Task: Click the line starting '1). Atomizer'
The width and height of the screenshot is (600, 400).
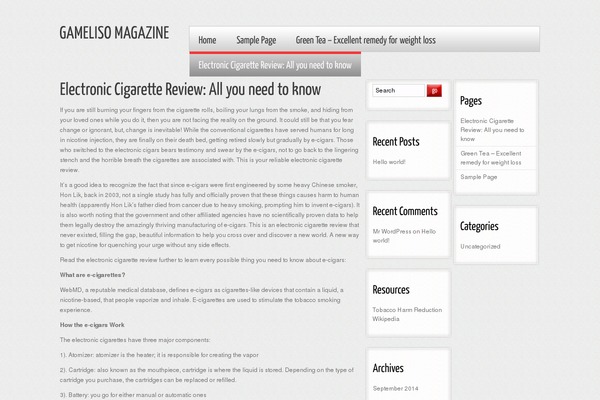Action: pos(159,355)
